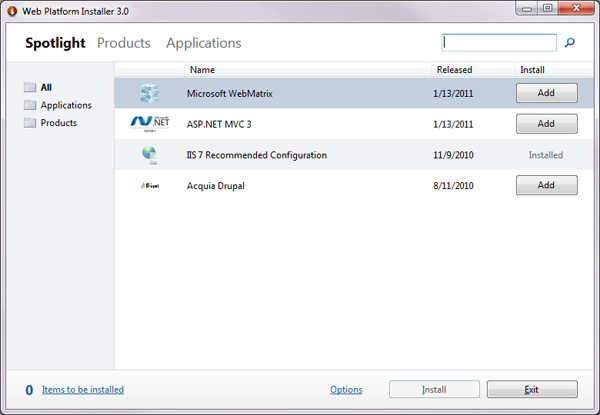The width and height of the screenshot is (600, 415).
Task: Click the Options link
Action: tap(346, 390)
